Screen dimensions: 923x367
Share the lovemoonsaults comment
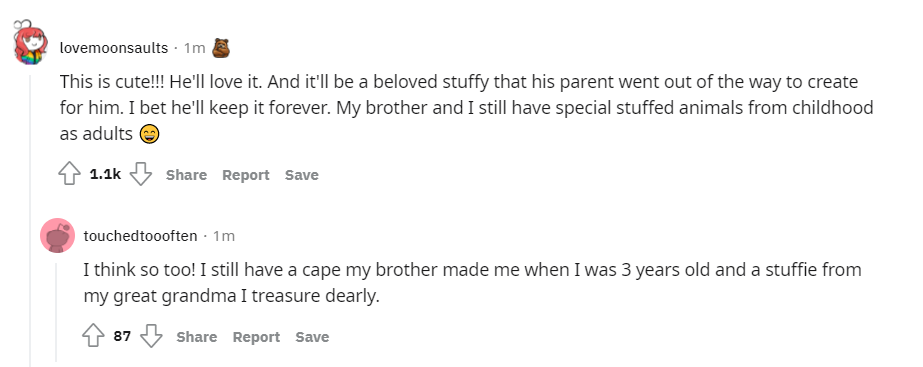186,175
